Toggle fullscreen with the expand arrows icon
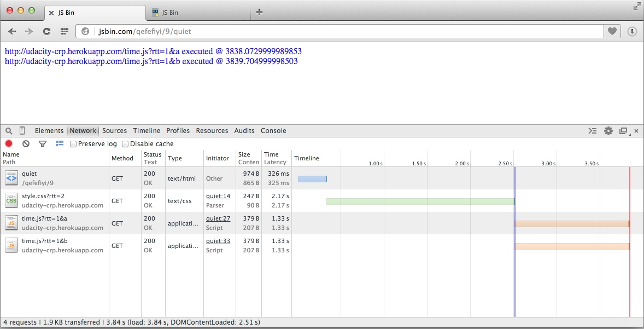The height and width of the screenshot is (329, 644). coord(637,6)
